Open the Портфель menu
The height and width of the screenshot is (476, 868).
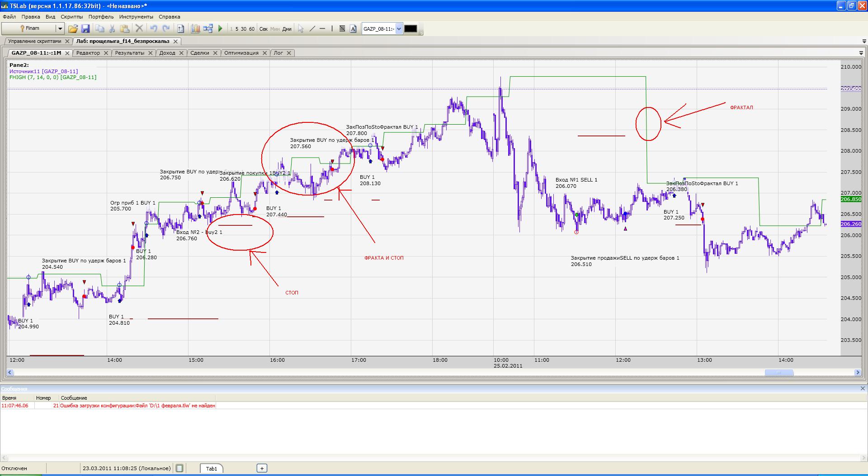click(x=101, y=17)
